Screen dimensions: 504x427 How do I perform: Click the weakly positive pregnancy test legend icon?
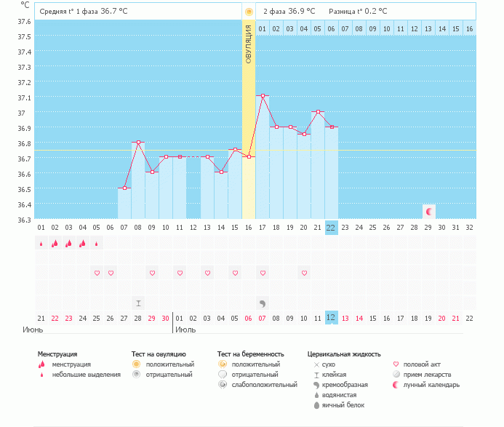[x=222, y=384]
